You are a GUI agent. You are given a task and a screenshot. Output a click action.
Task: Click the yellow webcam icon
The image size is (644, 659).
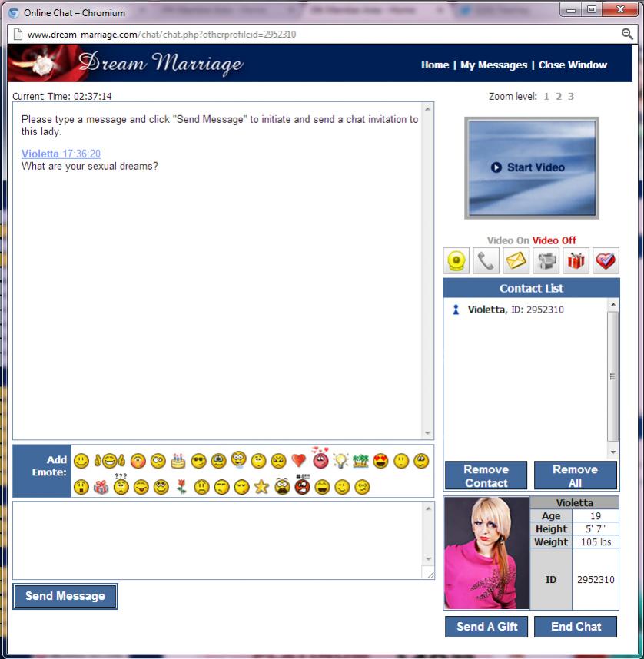(x=456, y=261)
